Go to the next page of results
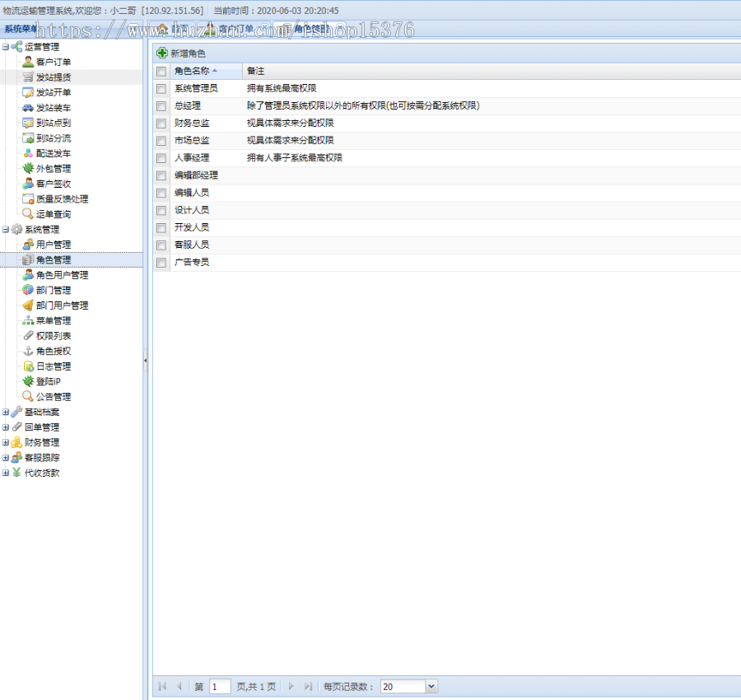This screenshot has width=741, height=700. pyautogui.click(x=291, y=686)
